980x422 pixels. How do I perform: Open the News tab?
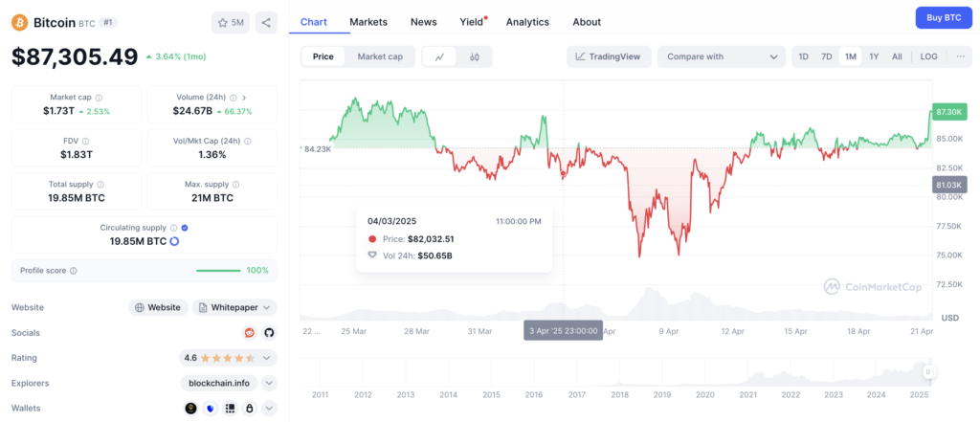click(424, 22)
